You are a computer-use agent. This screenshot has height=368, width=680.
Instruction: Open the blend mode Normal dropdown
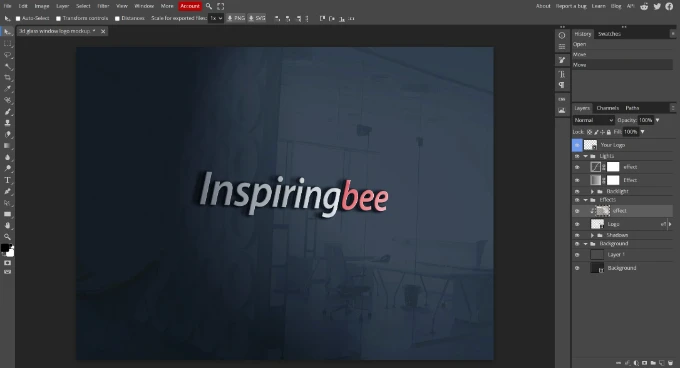pos(593,120)
